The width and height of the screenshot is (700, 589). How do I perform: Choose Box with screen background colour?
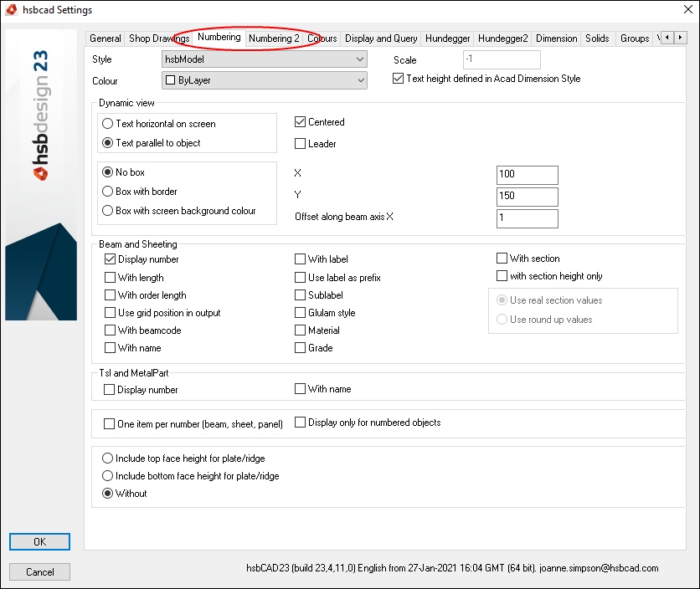click(x=178, y=211)
